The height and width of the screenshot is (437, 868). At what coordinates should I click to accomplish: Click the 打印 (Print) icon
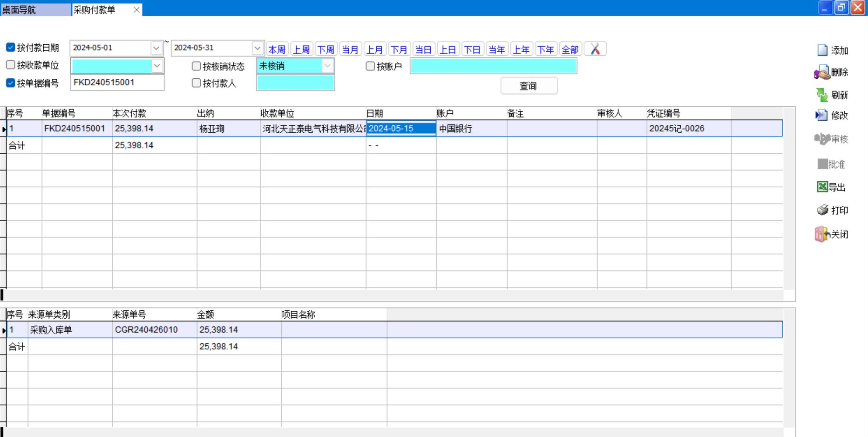coord(822,210)
